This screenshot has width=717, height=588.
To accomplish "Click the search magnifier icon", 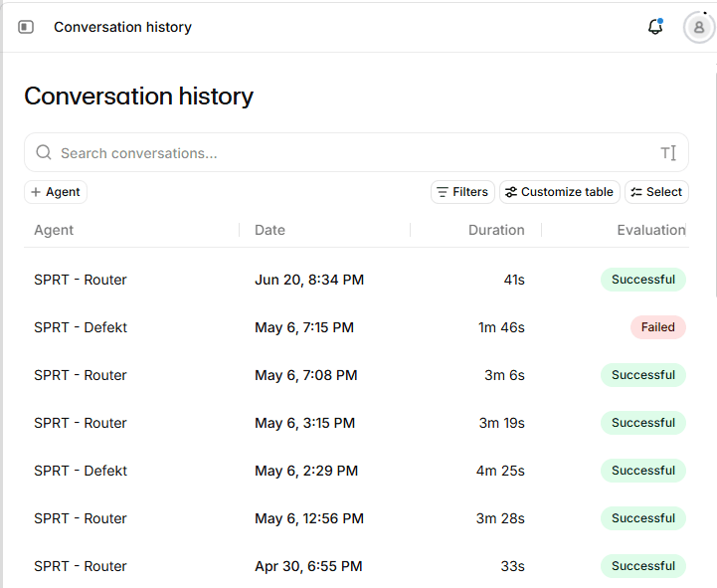I will pos(44,152).
